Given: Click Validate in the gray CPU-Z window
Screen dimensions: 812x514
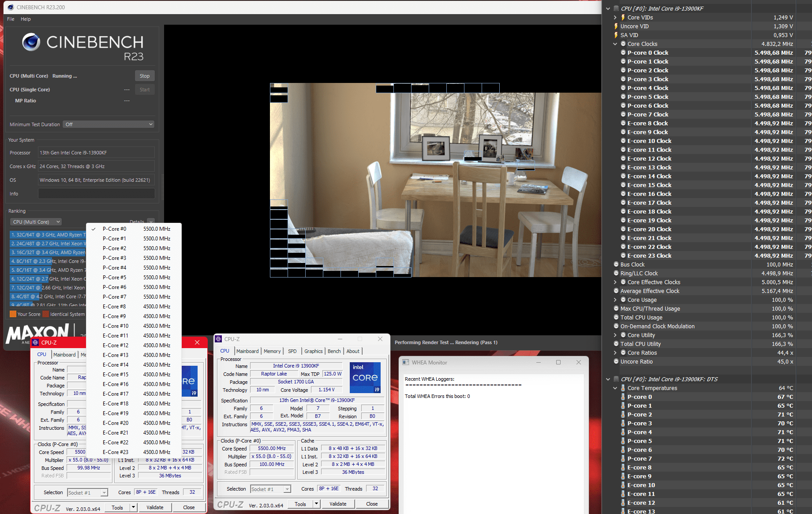Looking at the screenshot, I should (x=338, y=504).
